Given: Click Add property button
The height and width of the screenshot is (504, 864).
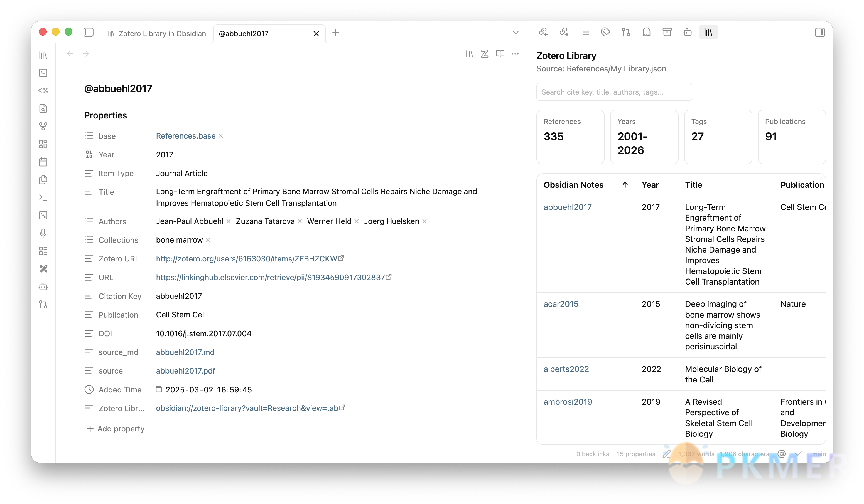Looking at the screenshot, I should [116, 429].
